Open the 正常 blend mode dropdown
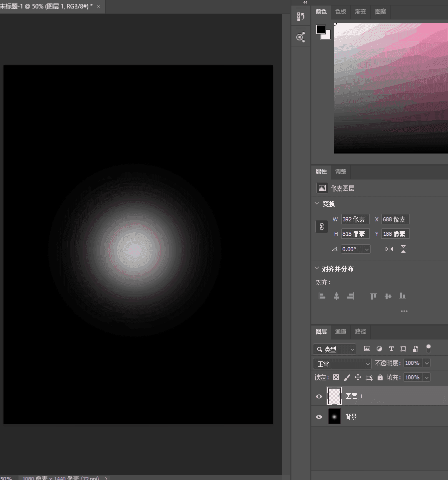The width and height of the screenshot is (448, 480). click(x=342, y=364)
